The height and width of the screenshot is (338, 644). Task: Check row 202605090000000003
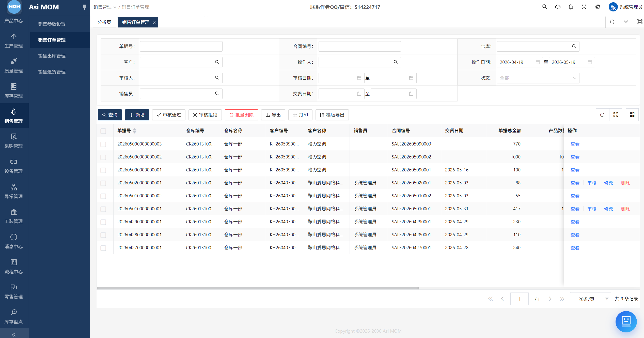coord(103,144)
